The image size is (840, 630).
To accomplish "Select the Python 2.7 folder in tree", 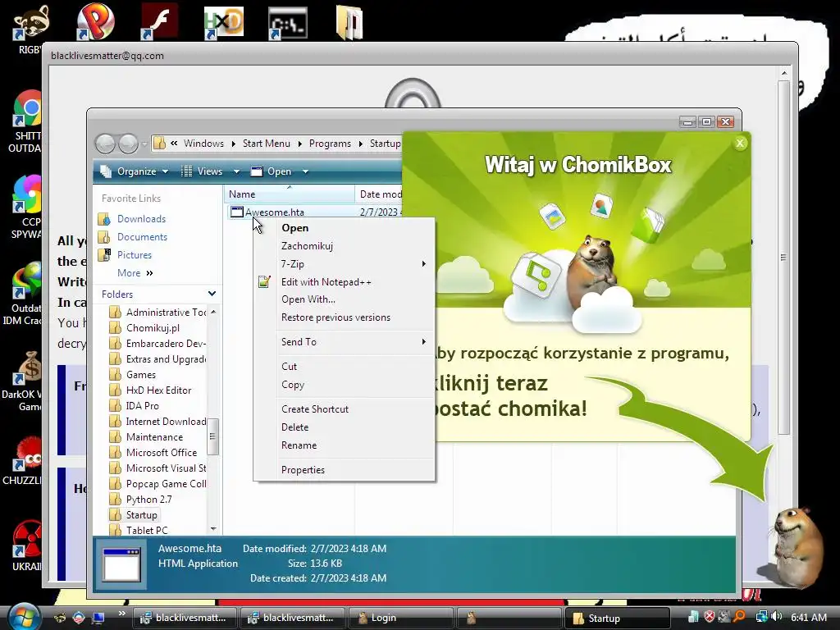I will pyautogui.click(x=149, y=500).
